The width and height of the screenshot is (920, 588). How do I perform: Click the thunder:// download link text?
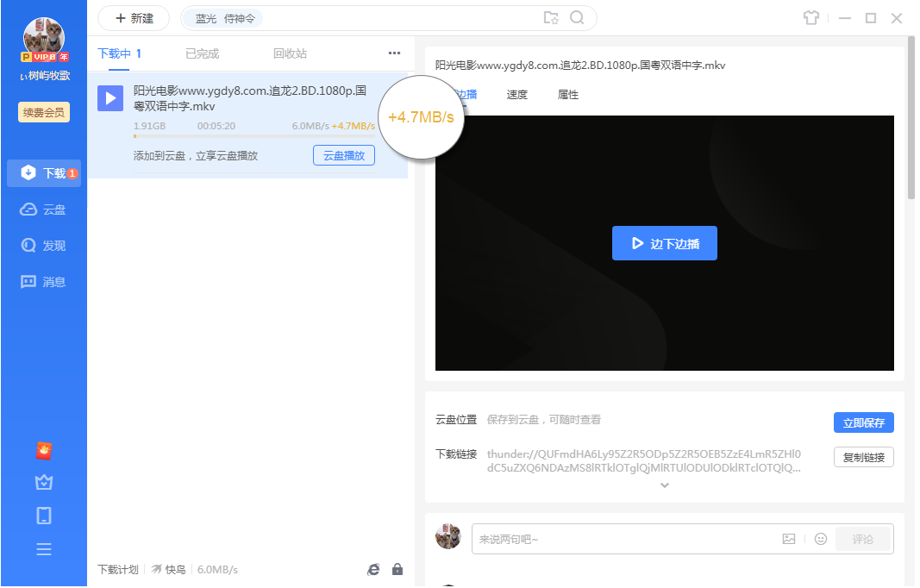643,460
